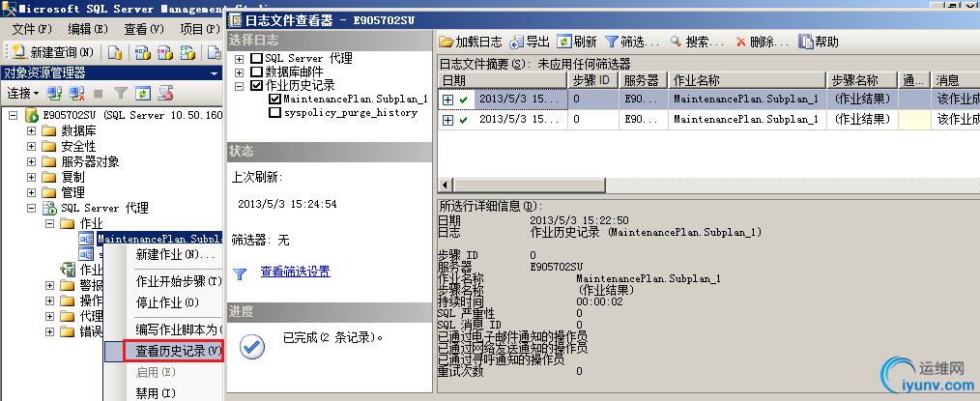
Task: Sort by the 步骤 ID column header
Action: [x=593, y=80]
